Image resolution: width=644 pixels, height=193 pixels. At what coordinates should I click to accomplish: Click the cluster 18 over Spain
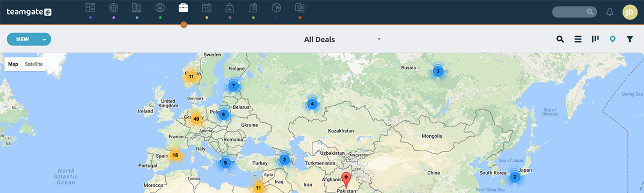[175, 155]
